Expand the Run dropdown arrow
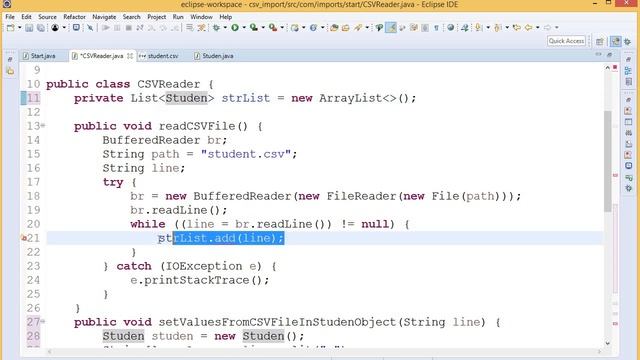 (244, 28)
